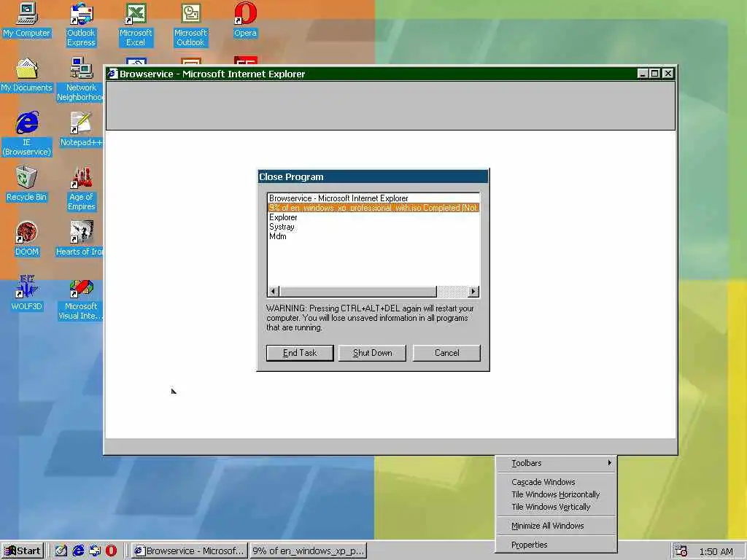747x560 pixels.
Task: Click first Quick Launch pencil icon
Action: pos(61,551)
